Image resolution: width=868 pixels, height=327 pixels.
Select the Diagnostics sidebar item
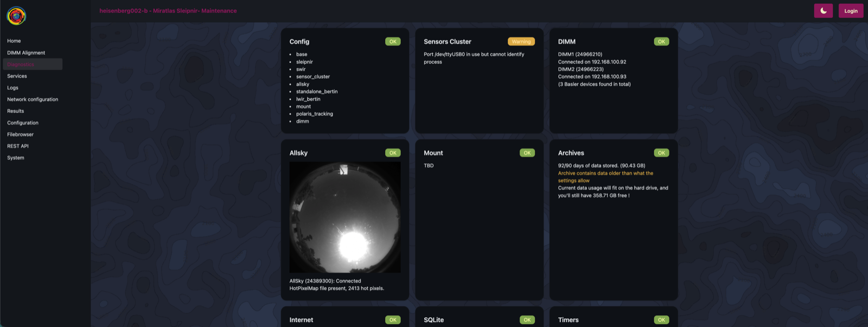coord(33,65)
